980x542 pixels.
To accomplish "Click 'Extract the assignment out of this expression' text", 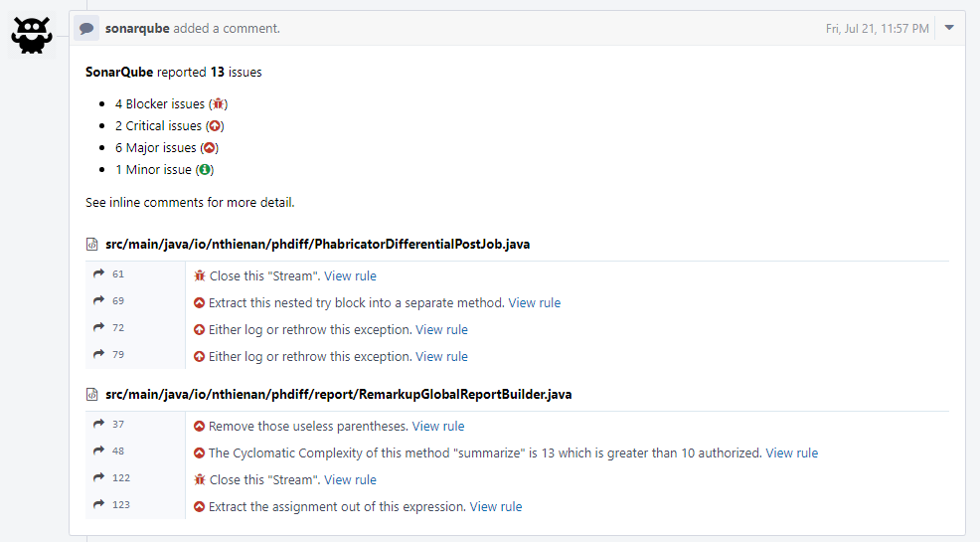I will tap(336, 506).
